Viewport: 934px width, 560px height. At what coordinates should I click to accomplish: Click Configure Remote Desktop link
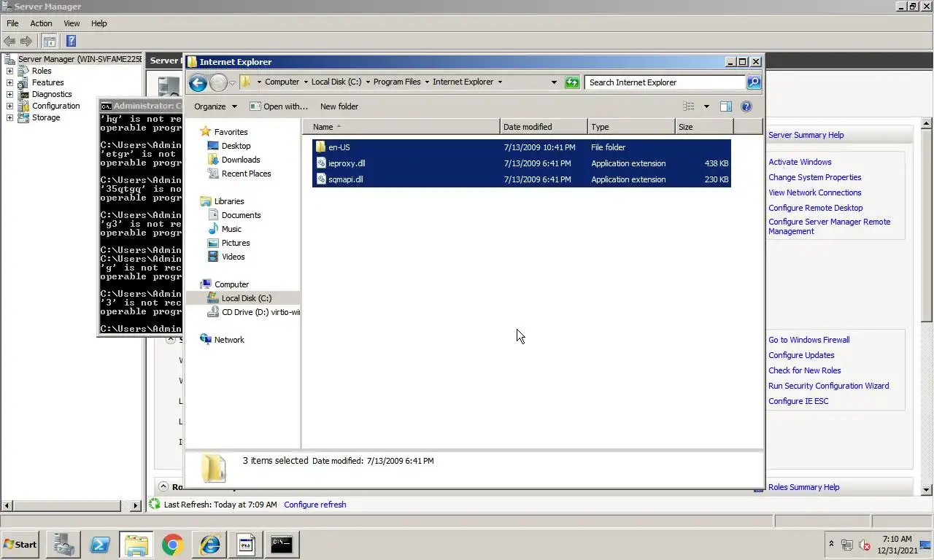[x=815, y=208]
